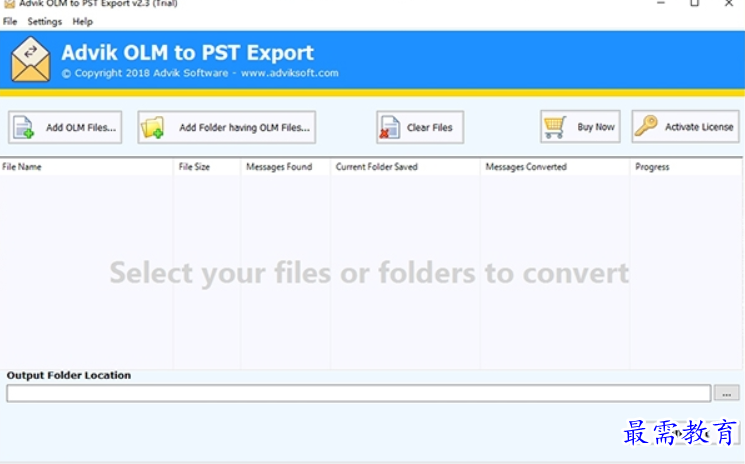
Task: Click the Progress column header
Action: 686,167
